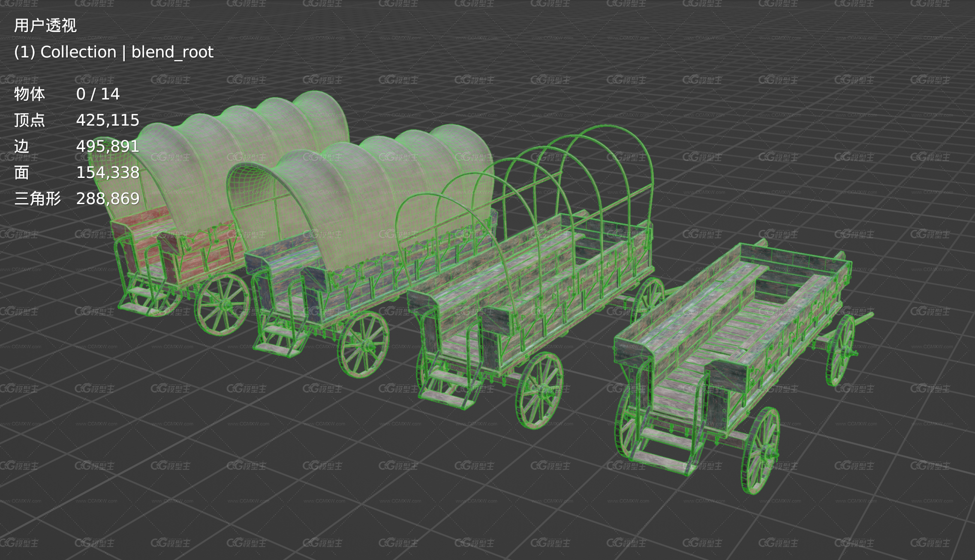This screenshot has width=975, height=560.
Task: Click the '三角形' statistics label
Action: pyautogui.click(x=37, y=199)
